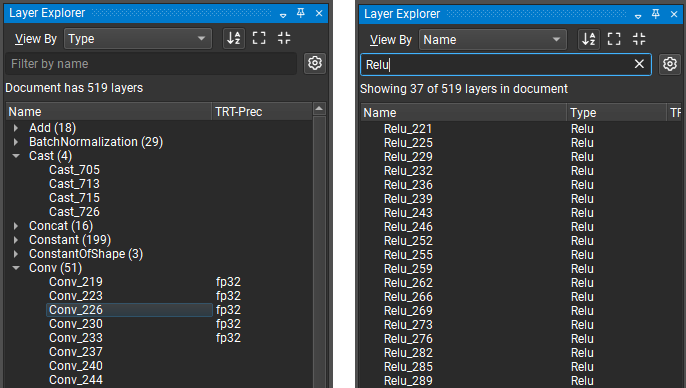The height and width of the screenshot is (388, 686).
Task: Select Cast_715 layer
Action: (x=74, y=198)
